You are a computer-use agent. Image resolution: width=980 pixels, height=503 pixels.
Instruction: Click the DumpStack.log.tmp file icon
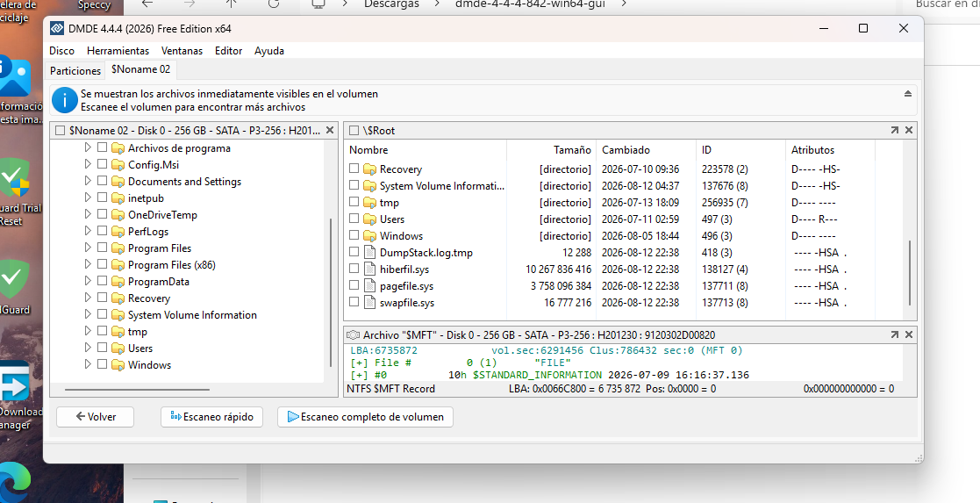(x=369, y=253)
